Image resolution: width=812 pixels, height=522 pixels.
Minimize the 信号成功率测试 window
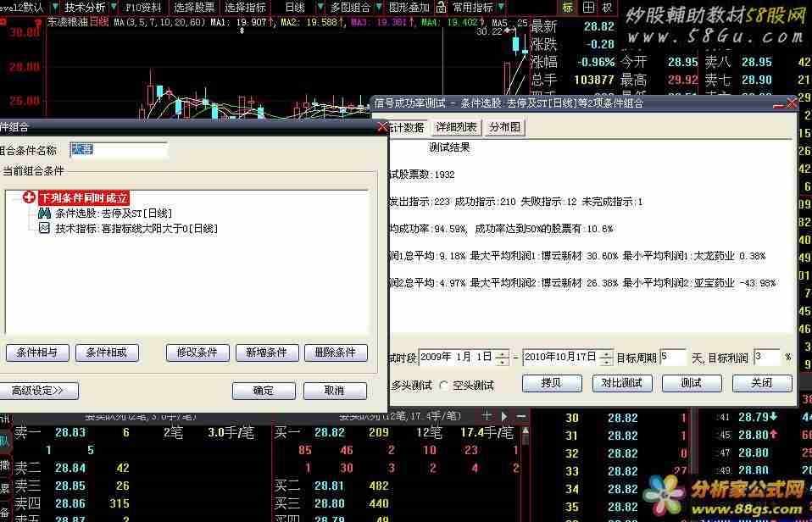778,103
